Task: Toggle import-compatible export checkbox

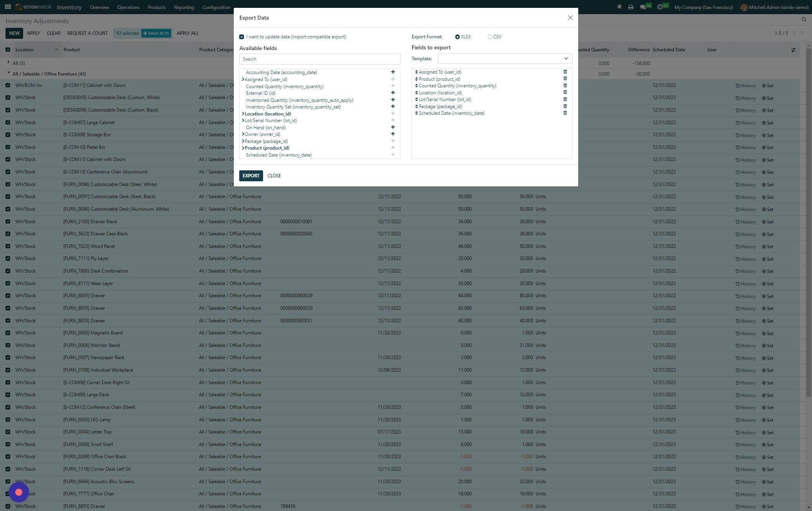Action: [x=242, y=37]
